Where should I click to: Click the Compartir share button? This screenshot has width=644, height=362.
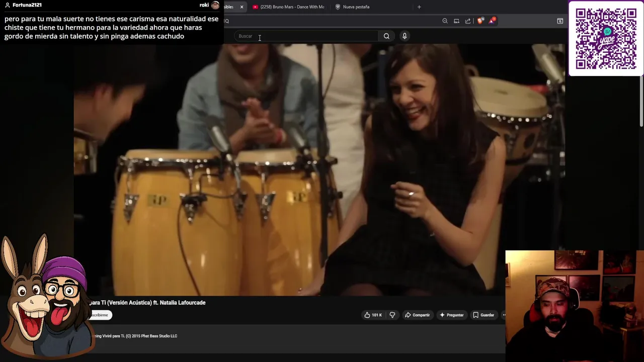tap(417, 315)
